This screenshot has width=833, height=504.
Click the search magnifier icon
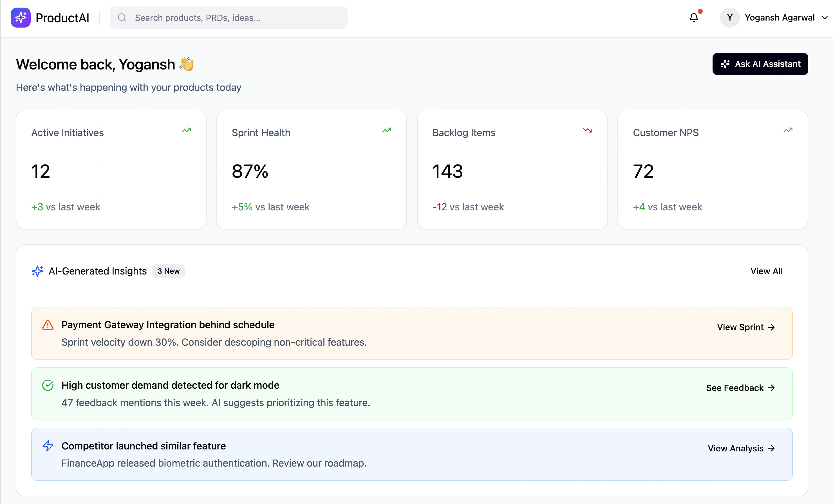pyautogui.click(x=122, y=17)
